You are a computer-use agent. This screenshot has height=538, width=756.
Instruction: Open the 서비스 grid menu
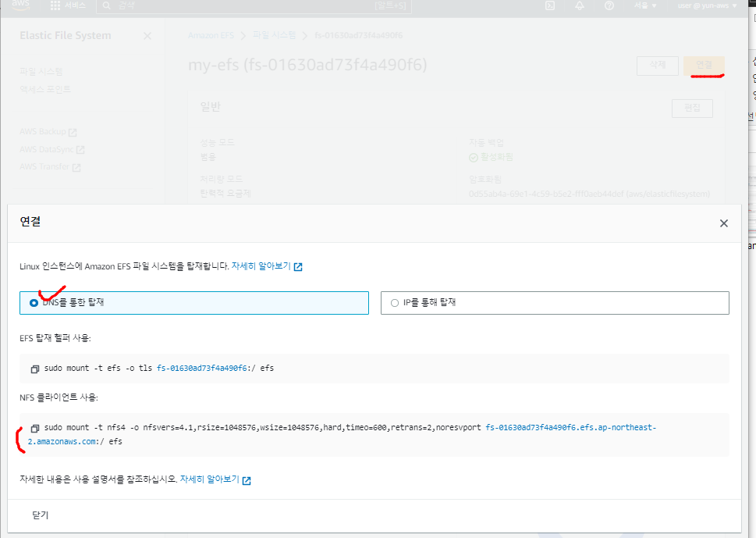68,5
